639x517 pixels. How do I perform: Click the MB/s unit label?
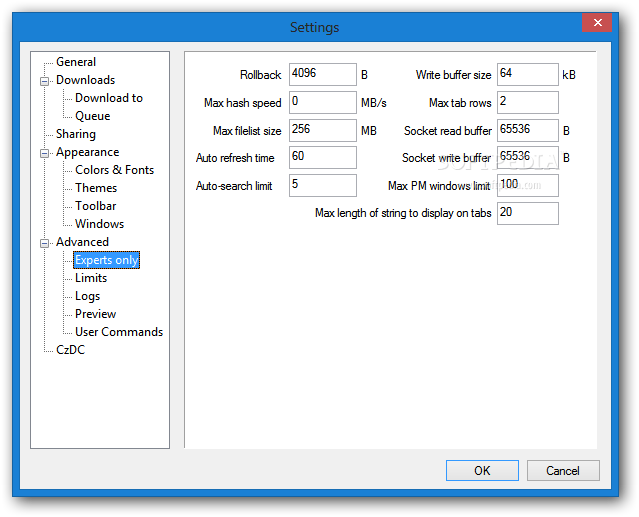click(x=374, y=103)
